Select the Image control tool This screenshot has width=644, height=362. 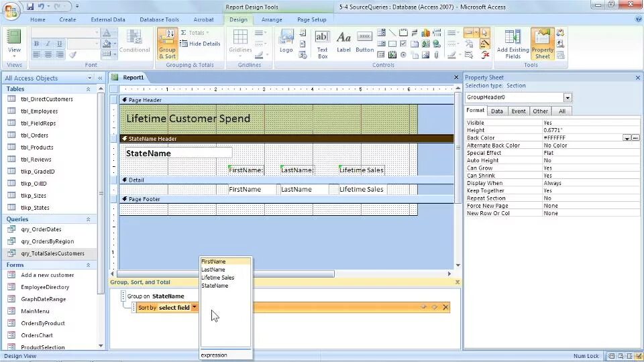pyautogui.click(x=425, y=54)
